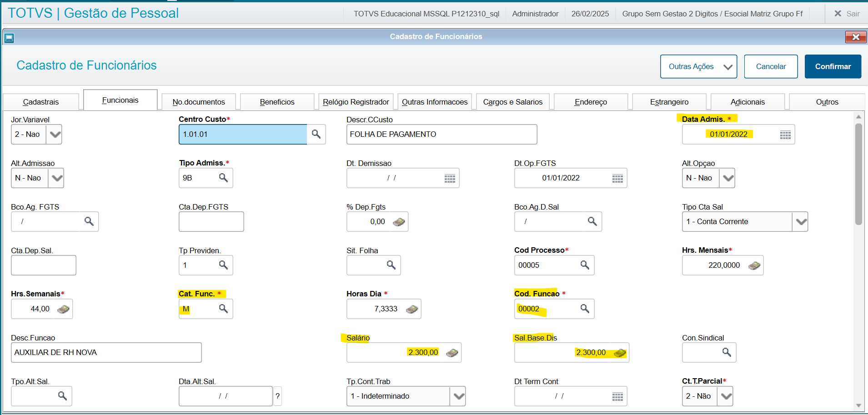Click the Dta.Alt.Sal. question mark button
868x415 pixels.
click(x=277, y=396)
